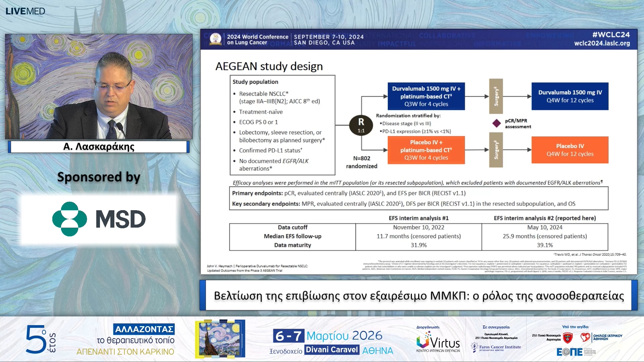644x362 pixels.
Task: Click the blue Durvalumab Q4W 12 cycles box
Action: pos(570,96)
